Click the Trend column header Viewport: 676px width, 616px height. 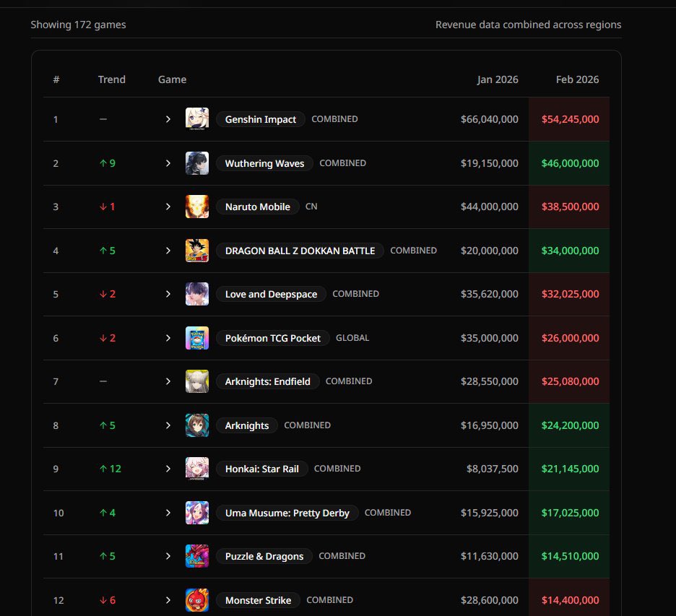tap(112, 79)
